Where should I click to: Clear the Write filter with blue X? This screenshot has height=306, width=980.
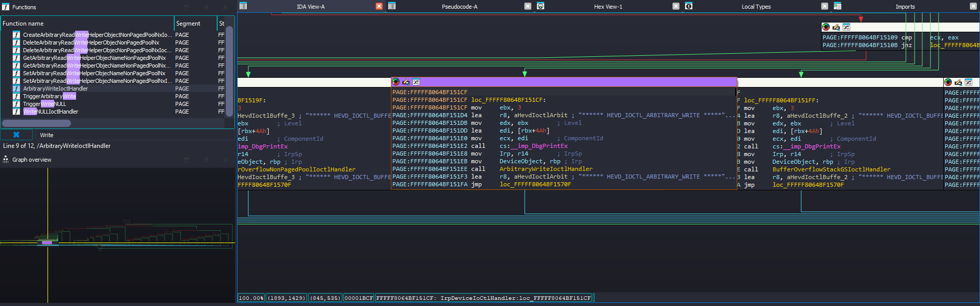pos(16,135)
